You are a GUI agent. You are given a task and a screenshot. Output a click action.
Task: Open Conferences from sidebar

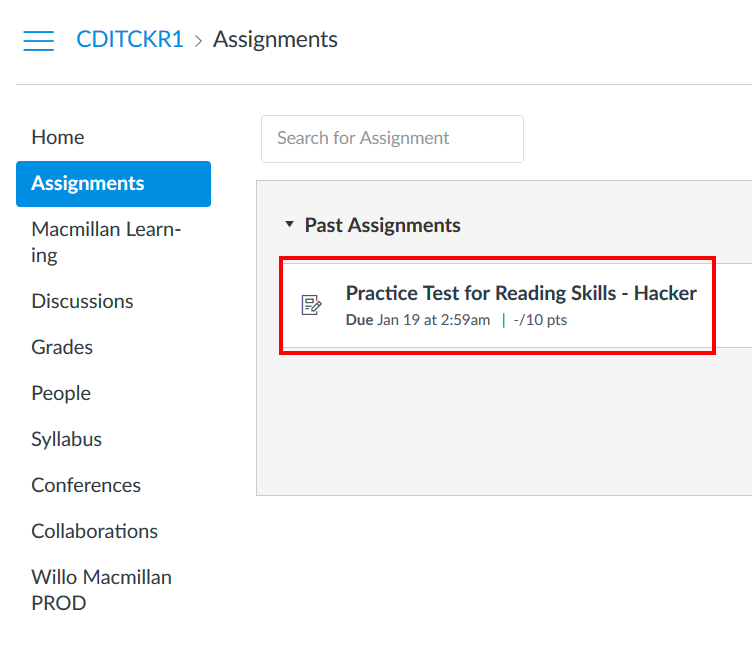(x=86, y=485)
